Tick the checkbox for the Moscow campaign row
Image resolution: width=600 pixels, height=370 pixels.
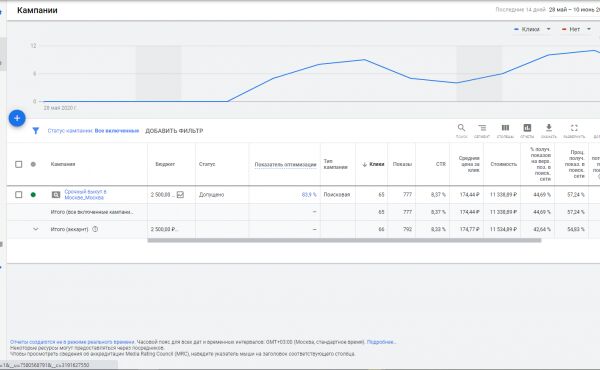tap(18, 195)
